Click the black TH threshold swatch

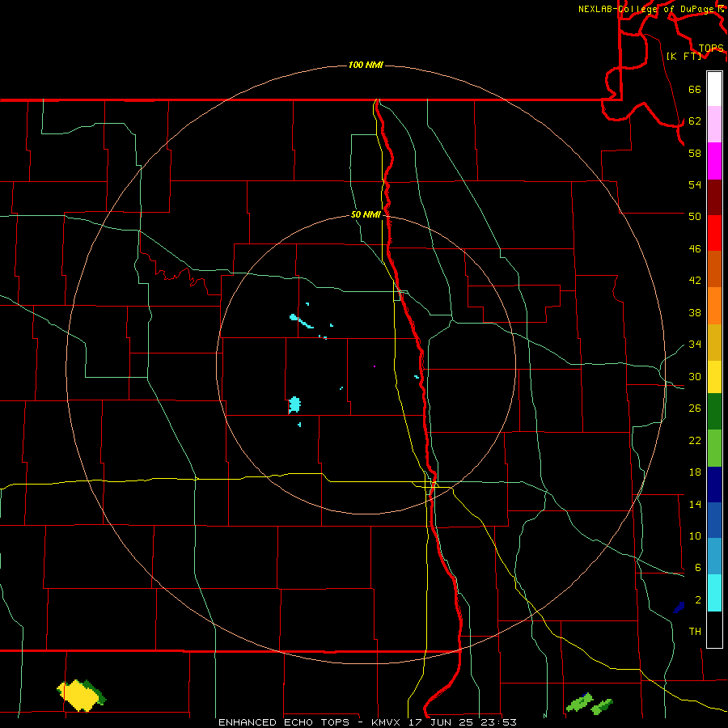pyautogui.click(x=714, y=629)
